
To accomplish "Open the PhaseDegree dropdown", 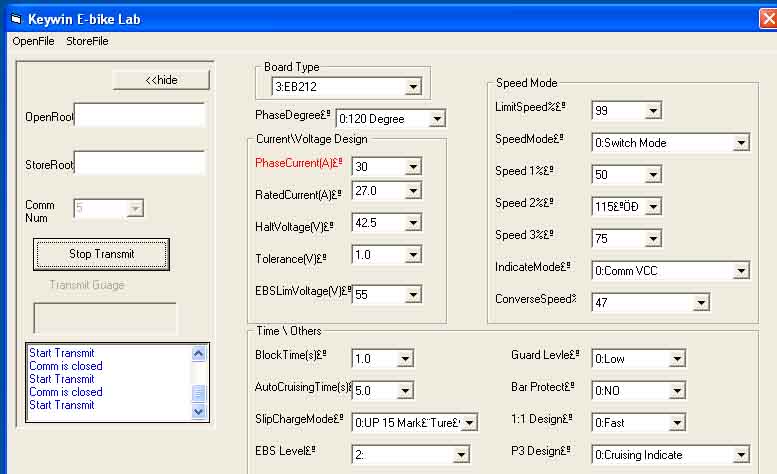I will tap(437, 119).
